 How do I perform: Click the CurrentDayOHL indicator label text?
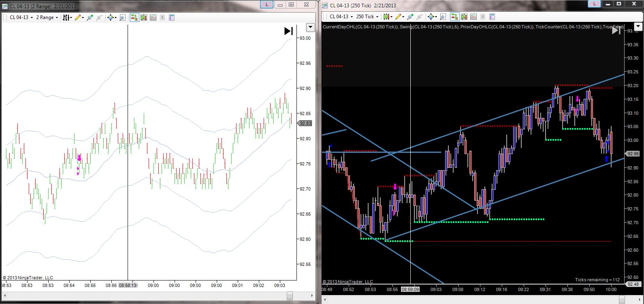tap(360, 27)
